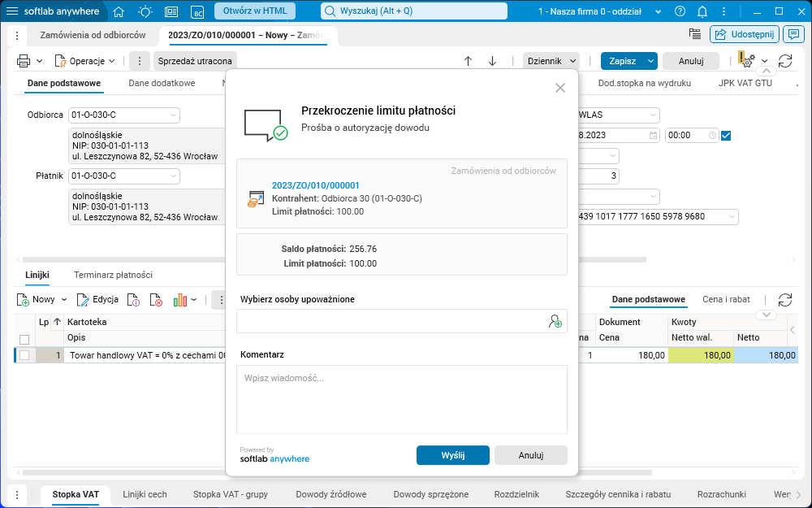Screen dimensions: 812x508
Task: Toggle the select-all checkbox in Linijki header
Action: (24, 340)
